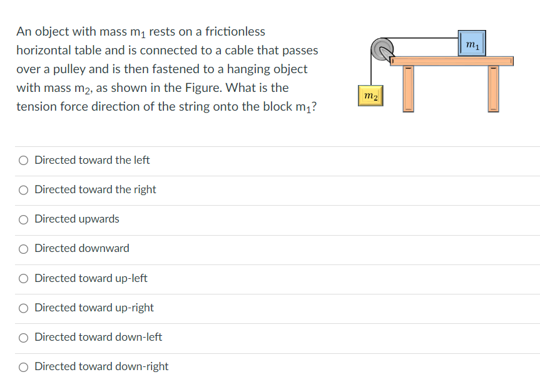540x392 pixels.
Task: Click the table illustration in the figure
Action: [451, 61]
